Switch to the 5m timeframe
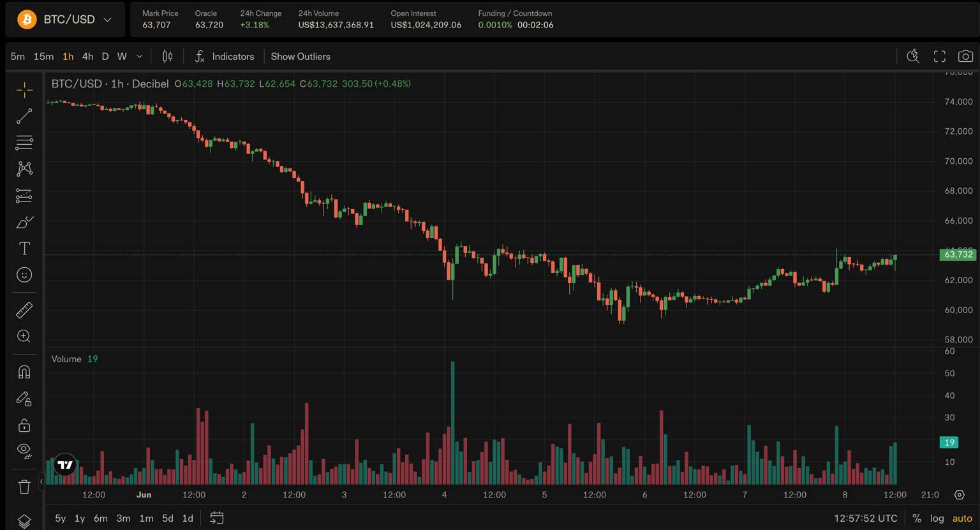 tap(18, 56)
